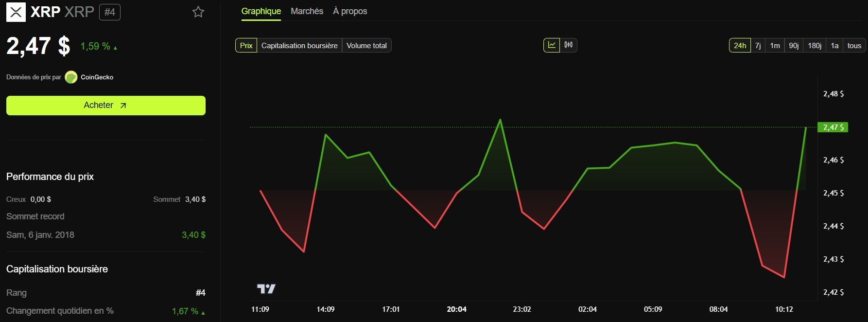Switch chart to candlestick view icon

(569, 45)
